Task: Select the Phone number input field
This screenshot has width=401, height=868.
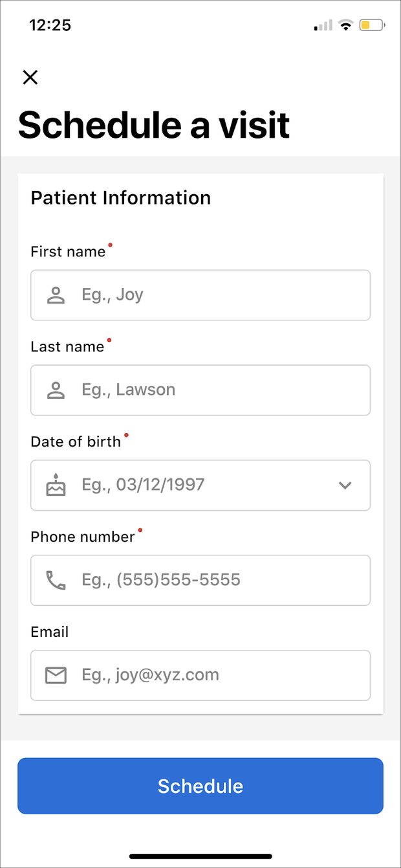Action: click(213, 580)
